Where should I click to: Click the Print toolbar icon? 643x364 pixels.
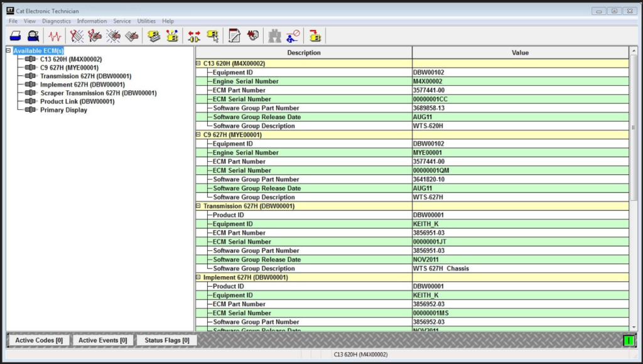16,36
